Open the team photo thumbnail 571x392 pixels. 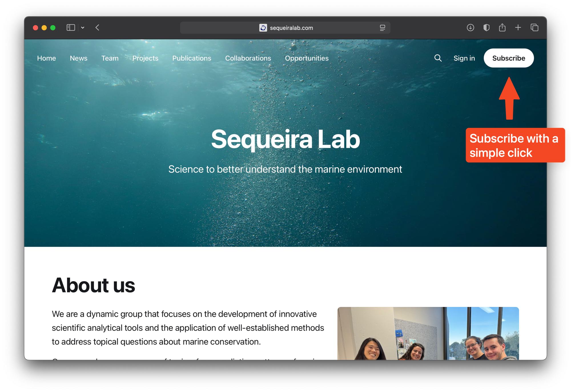point(428,333)
